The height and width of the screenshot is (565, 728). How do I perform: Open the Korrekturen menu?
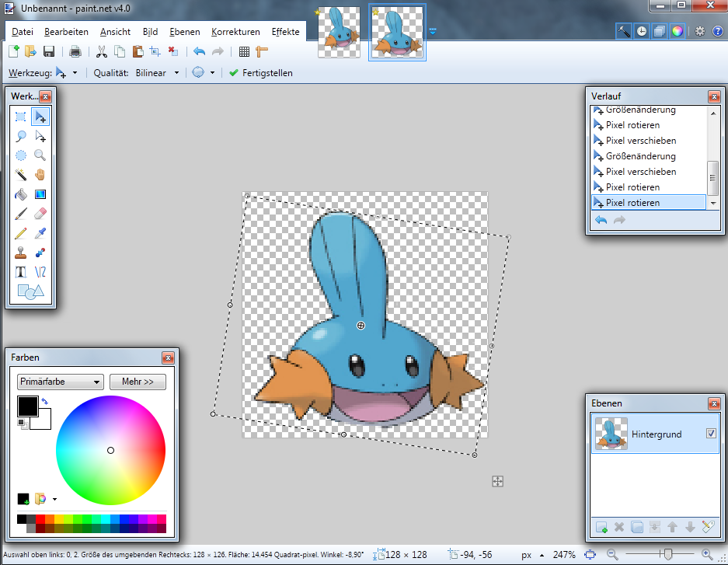click(x=235, y=32)
